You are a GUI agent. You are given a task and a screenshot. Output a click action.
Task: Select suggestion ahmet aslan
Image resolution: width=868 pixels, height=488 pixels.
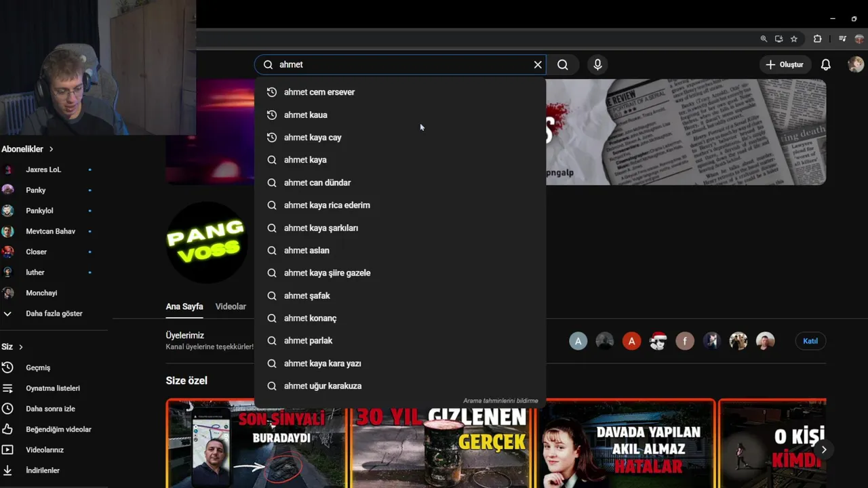coord(400,250)
